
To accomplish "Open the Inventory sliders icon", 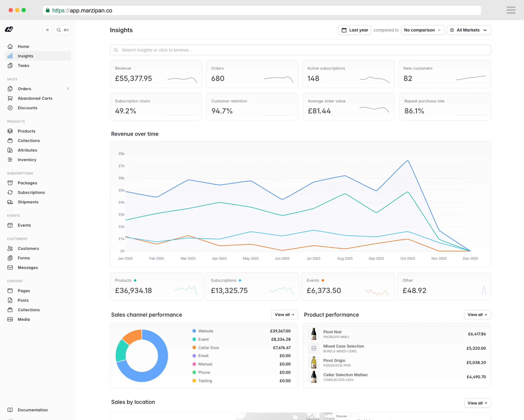I will pos(10,160).
